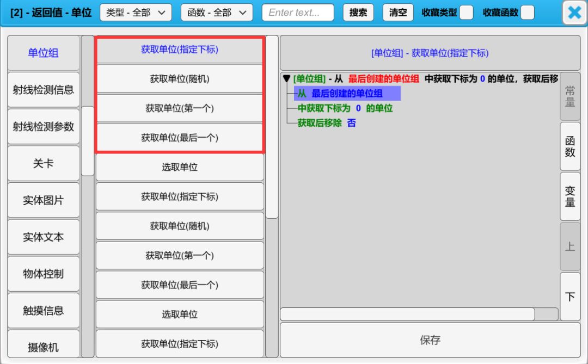The image size is (588, 364).
Task: Toggle the 收藏函数 checkbox
Action: pyautogui.click(x=527, y=13)
